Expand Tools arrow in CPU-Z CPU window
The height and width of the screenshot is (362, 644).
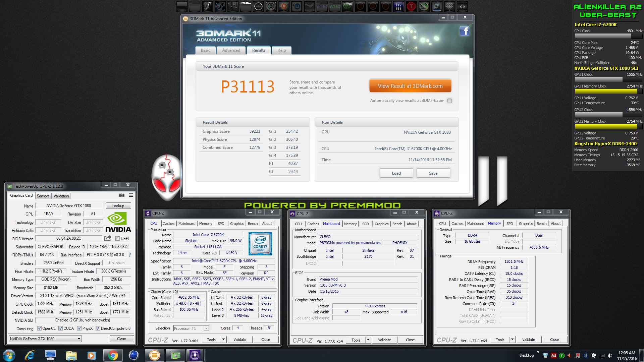coord(223,340)
